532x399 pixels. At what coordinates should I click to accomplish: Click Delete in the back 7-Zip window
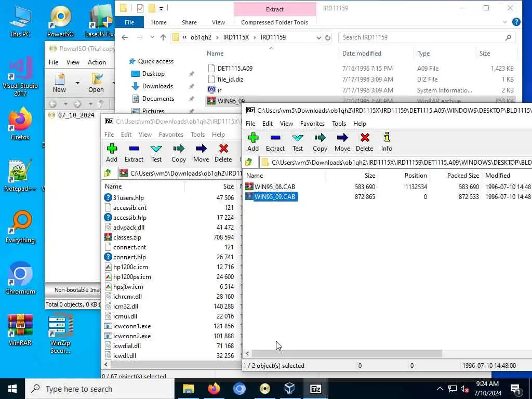coord(223,153)
